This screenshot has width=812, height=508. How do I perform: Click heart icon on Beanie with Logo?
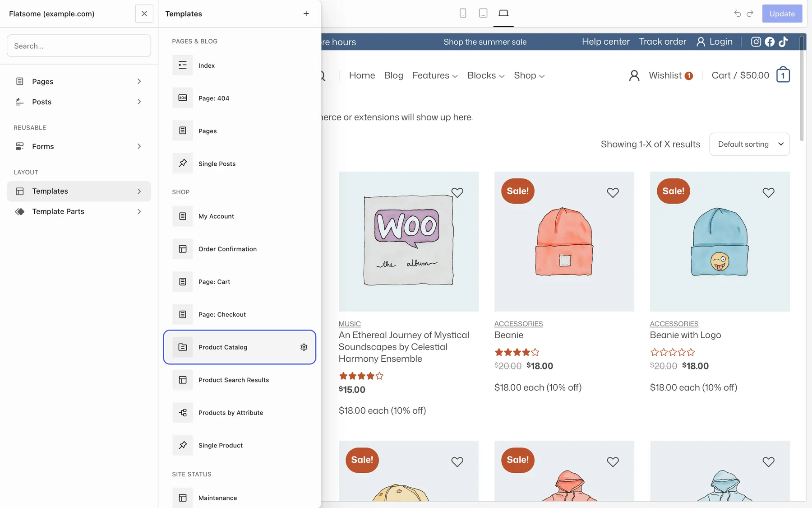point(768,193)
